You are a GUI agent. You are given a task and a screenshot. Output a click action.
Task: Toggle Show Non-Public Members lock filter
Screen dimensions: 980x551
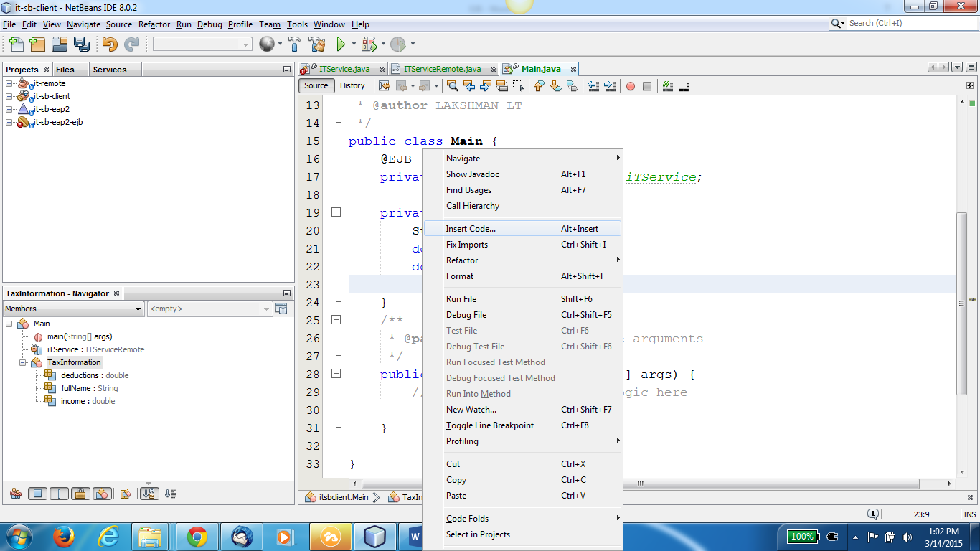pos(80,494)
